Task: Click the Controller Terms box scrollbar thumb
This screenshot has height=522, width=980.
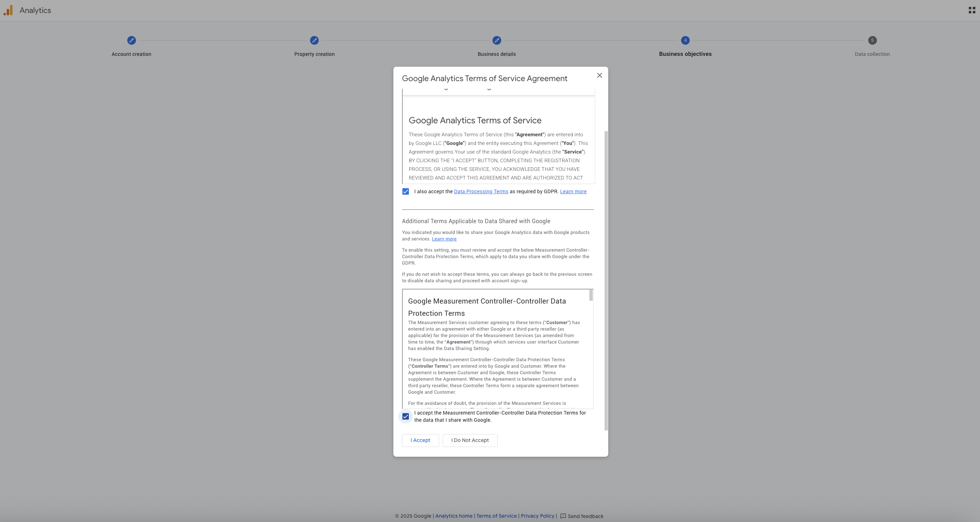Action: pos(591,295)
